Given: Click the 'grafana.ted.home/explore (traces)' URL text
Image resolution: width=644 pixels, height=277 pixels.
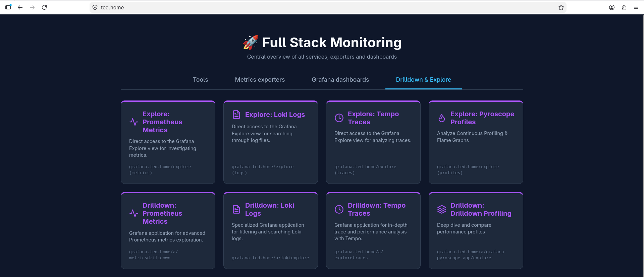Looking at the screenshot, I should point(365,170).
